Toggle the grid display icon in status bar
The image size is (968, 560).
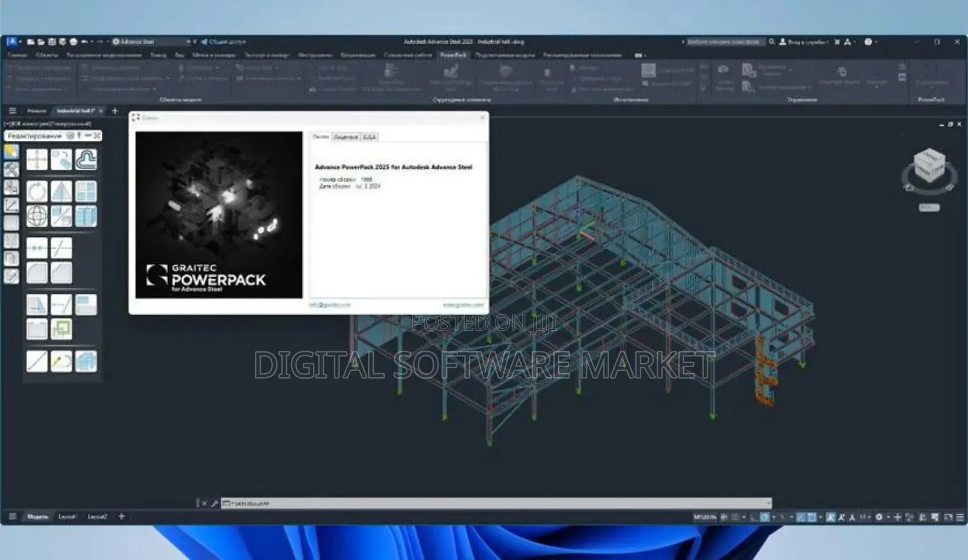click(x=724, y=517)
